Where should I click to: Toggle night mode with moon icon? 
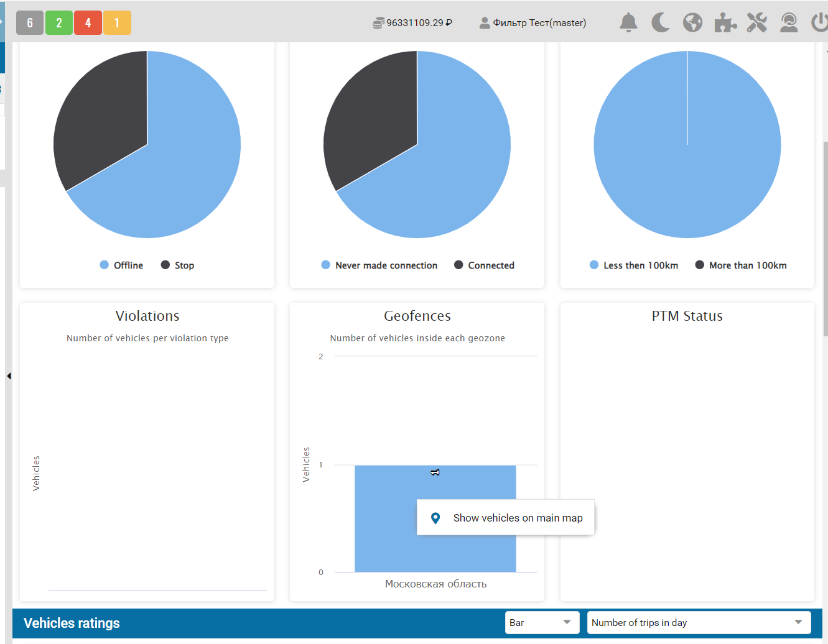point(660,23)
